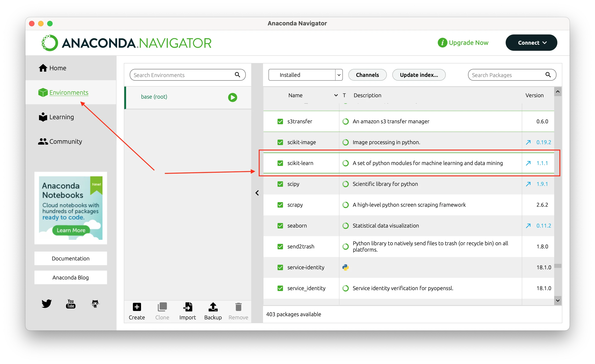Click the scrollbar up arrow in package list
This screenshot has height=364, width=595.
pyautogui.click(x=558, y=92)
